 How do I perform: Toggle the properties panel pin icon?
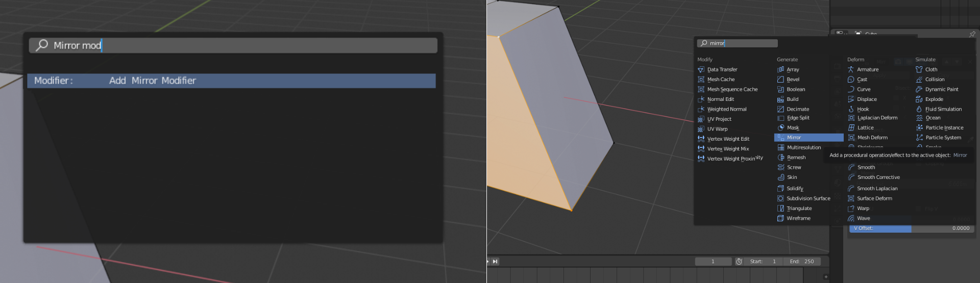click(x=972, y=34)
